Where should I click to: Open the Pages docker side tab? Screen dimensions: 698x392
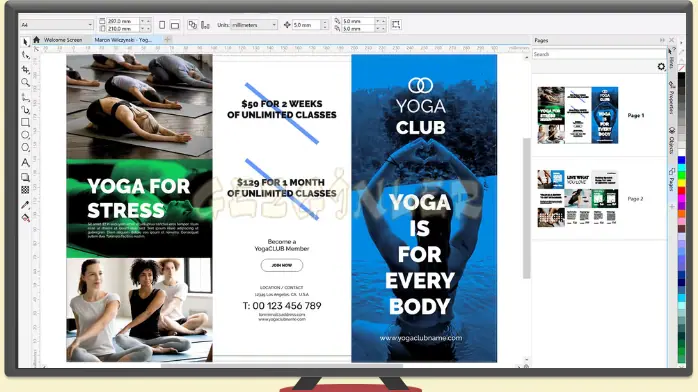click(672, 179)
